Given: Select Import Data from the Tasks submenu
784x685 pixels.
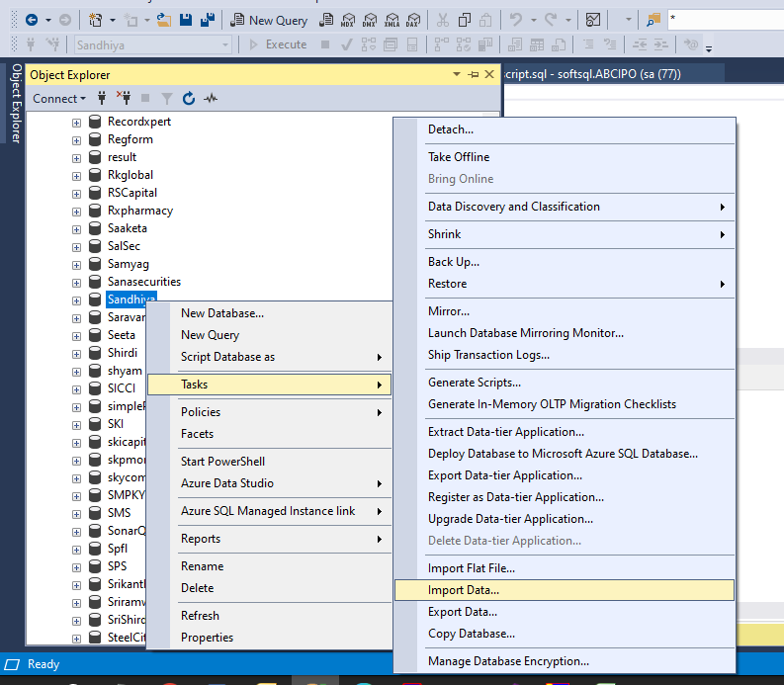Looking at the screenshot, I should [464, 590].
